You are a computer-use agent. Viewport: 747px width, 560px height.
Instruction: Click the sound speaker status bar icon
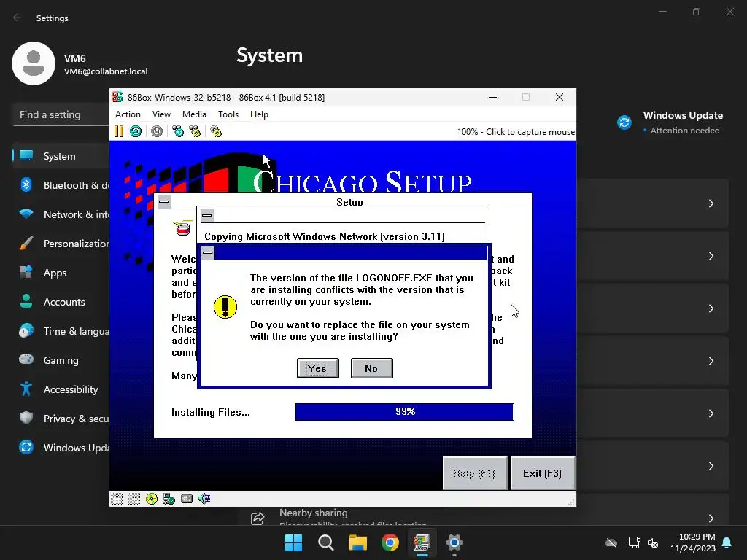click(x=204, y=499)
